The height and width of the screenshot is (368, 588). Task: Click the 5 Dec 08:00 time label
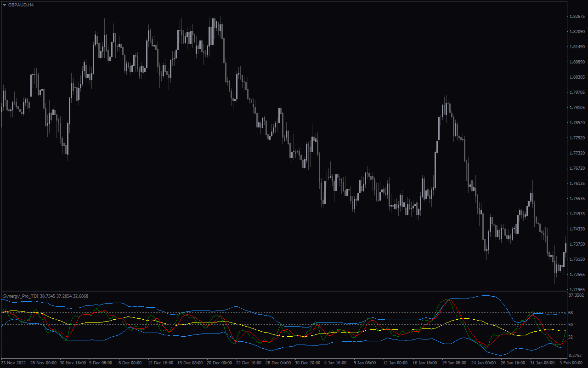point(100,363)
